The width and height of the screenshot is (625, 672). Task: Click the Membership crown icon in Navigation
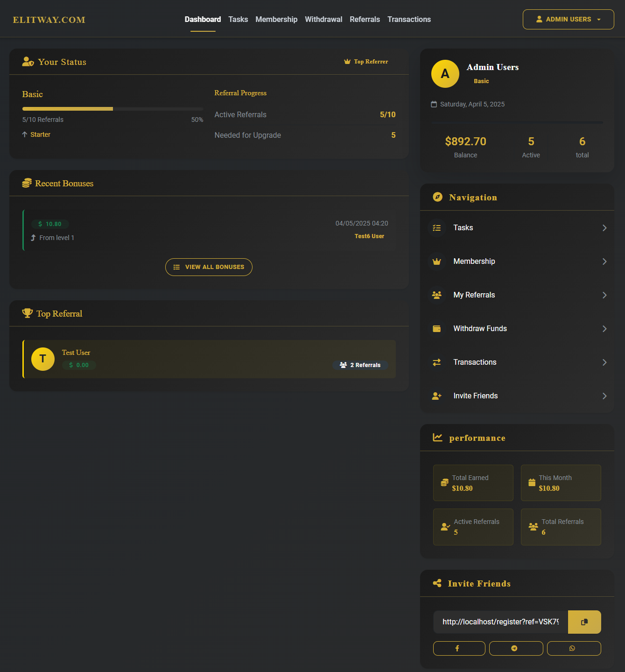(x=436, y=262)
